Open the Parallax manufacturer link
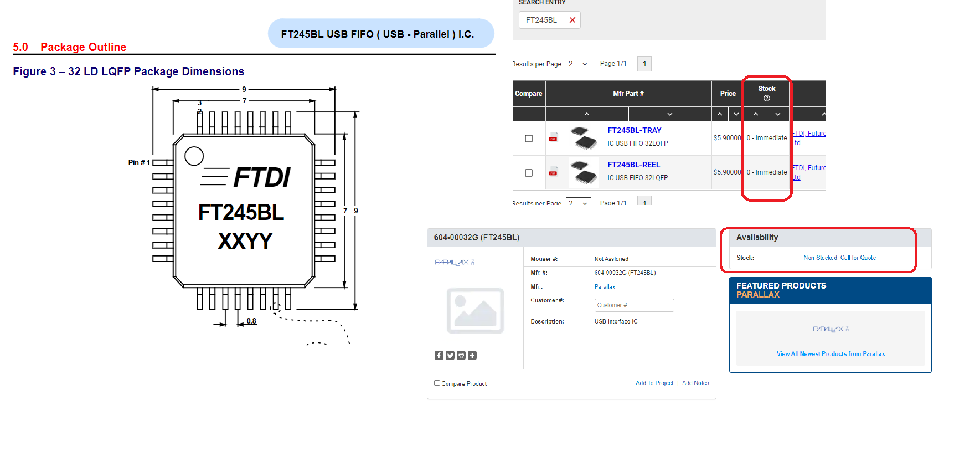980x451 pixels. coord(605,287)
